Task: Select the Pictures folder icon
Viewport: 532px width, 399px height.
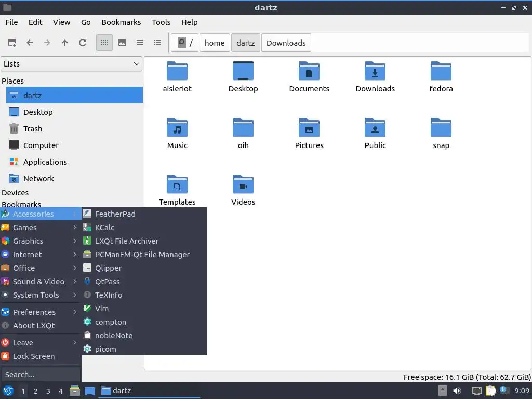Action: point(309,128)
